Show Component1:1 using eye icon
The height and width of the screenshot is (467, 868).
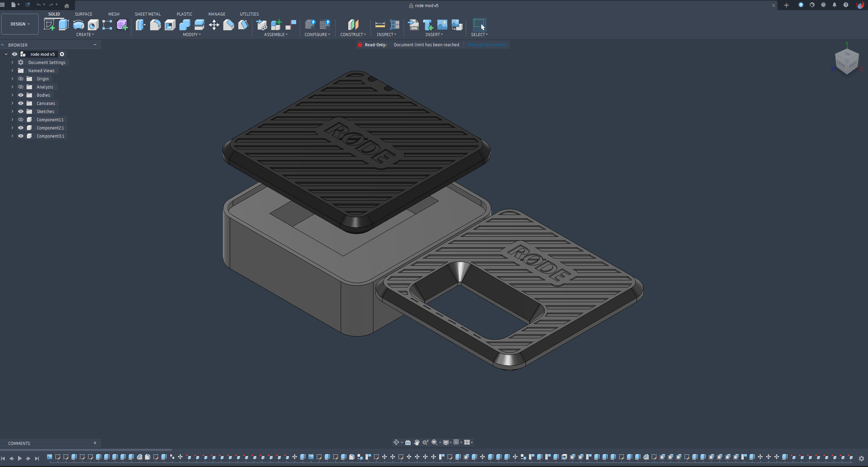[21, 120]
